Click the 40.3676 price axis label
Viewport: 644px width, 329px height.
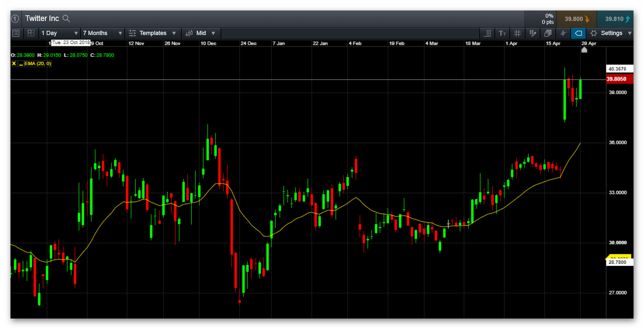pos(619,69)
